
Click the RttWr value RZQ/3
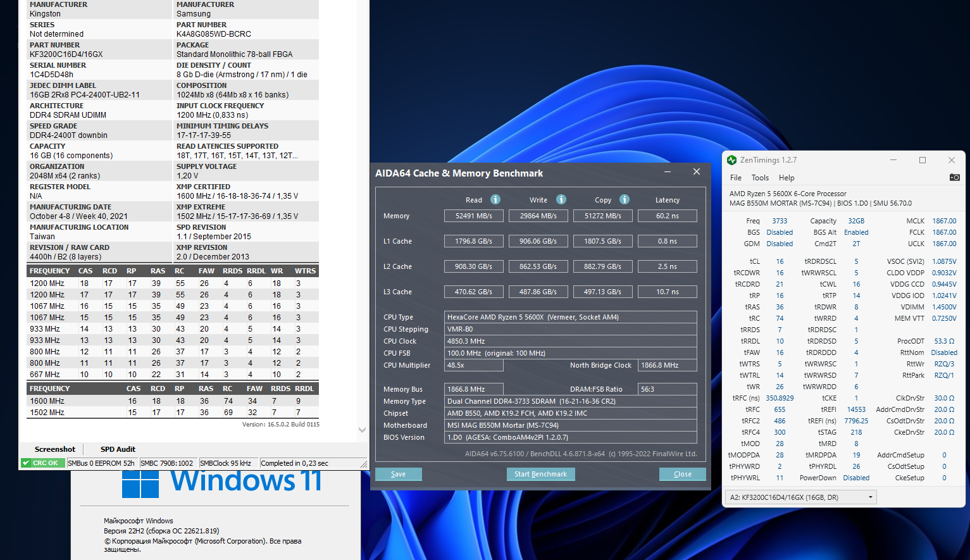(944, 364)
